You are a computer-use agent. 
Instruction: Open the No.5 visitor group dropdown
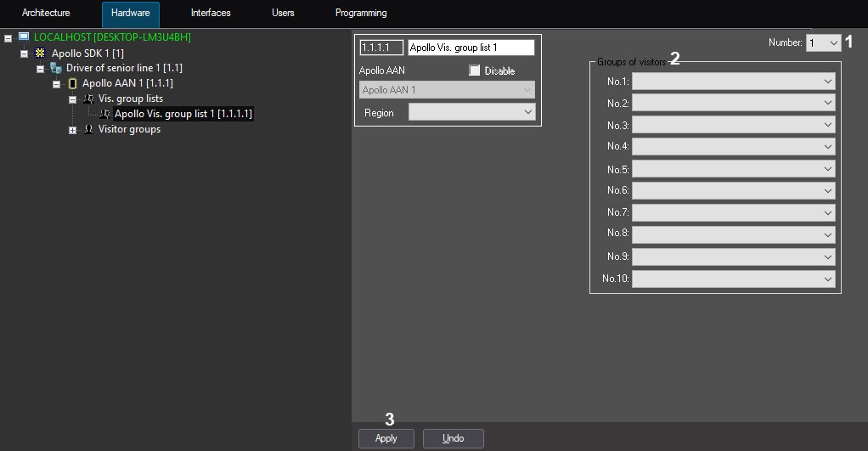coord(734,169)
